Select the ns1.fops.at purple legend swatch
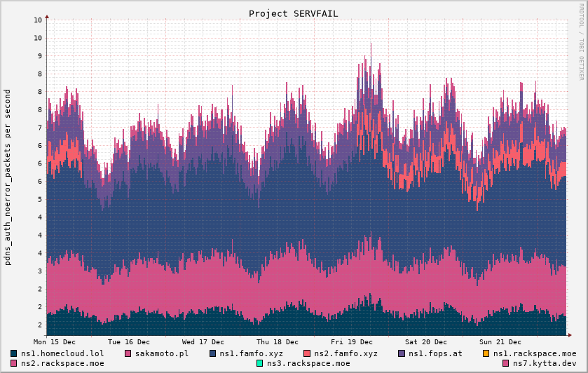 point(402,353)
